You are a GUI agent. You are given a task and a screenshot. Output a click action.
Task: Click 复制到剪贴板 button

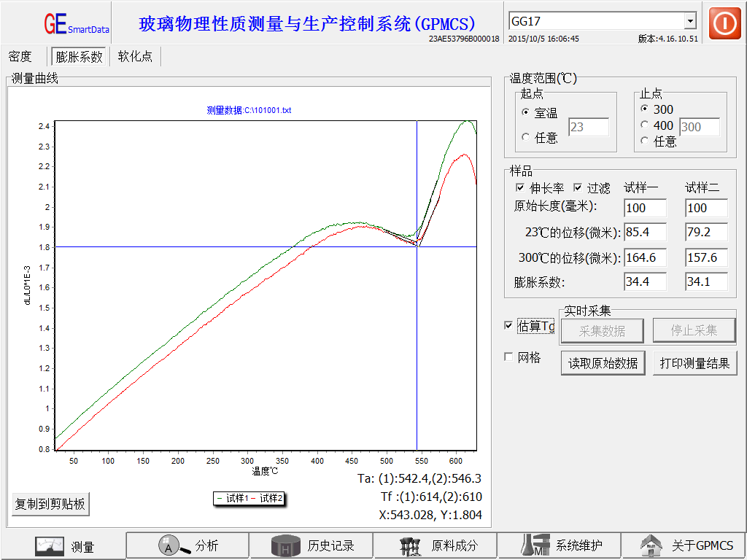point(50,504)
